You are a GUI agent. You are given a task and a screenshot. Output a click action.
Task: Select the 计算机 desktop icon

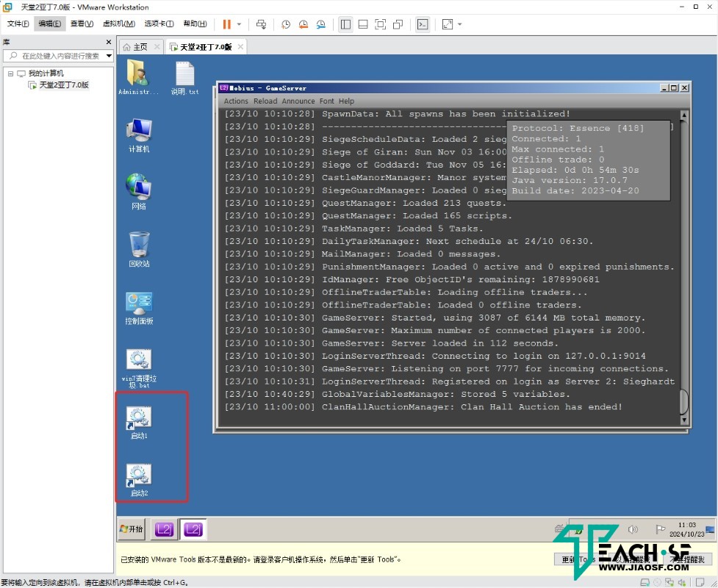[x=139, y=135]
